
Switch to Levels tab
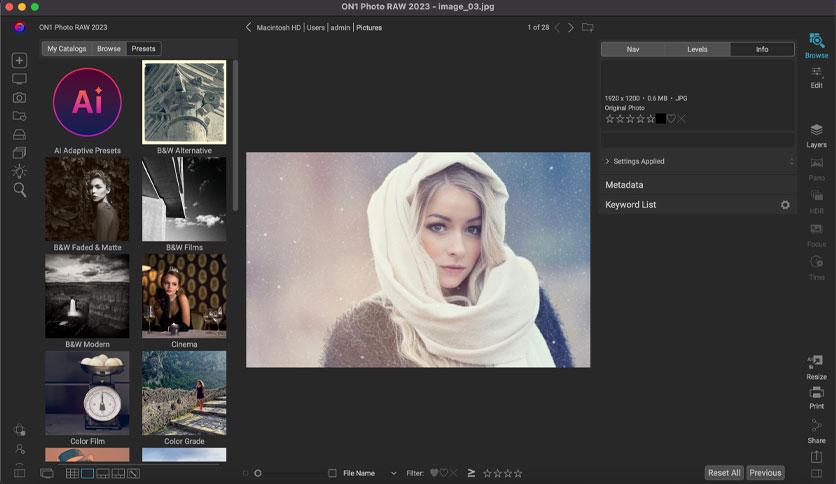tap(697, 49)
